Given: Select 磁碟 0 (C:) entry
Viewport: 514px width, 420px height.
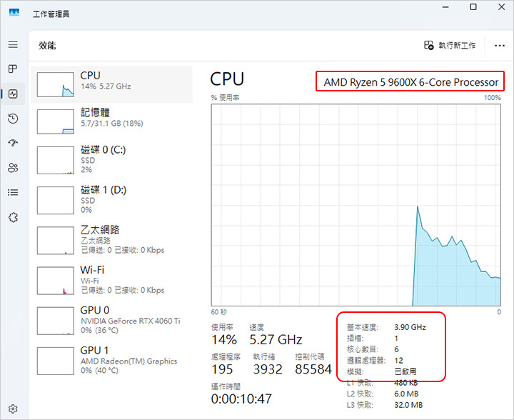Looking at the screenshot, I should point(112,160).
